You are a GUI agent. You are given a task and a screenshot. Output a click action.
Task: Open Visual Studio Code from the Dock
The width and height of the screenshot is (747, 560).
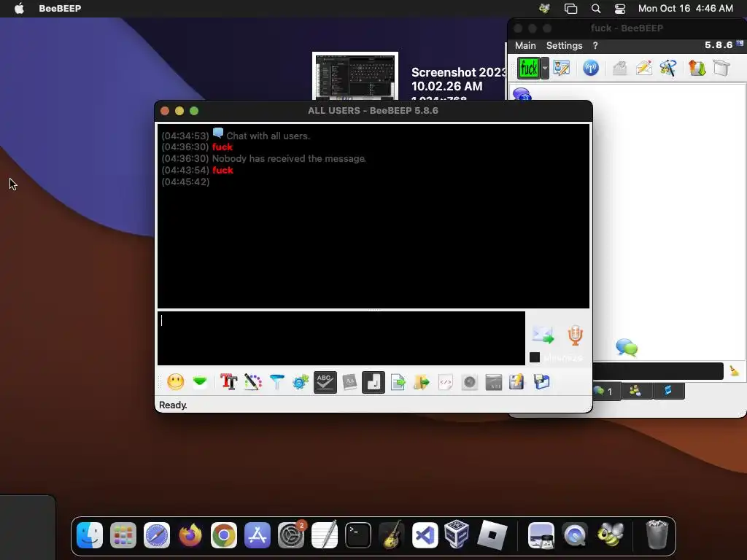pyautogui.click(x=425, y=535)
